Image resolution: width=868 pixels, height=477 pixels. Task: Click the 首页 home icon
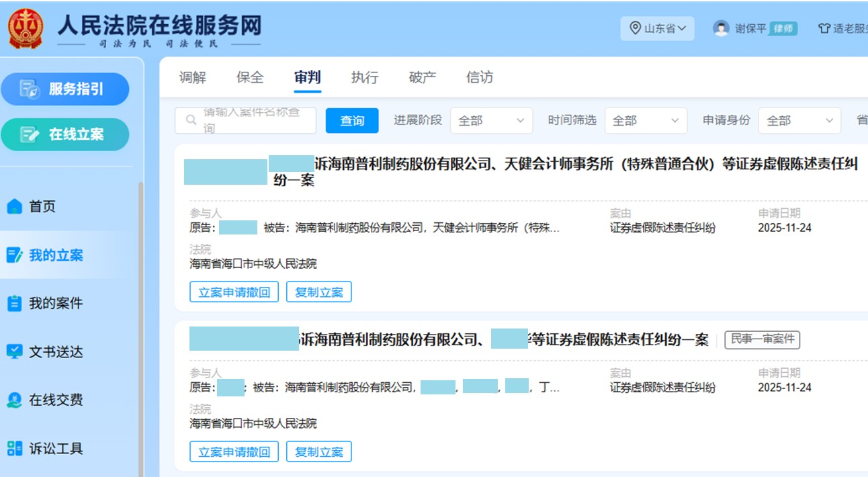(15, 206)
